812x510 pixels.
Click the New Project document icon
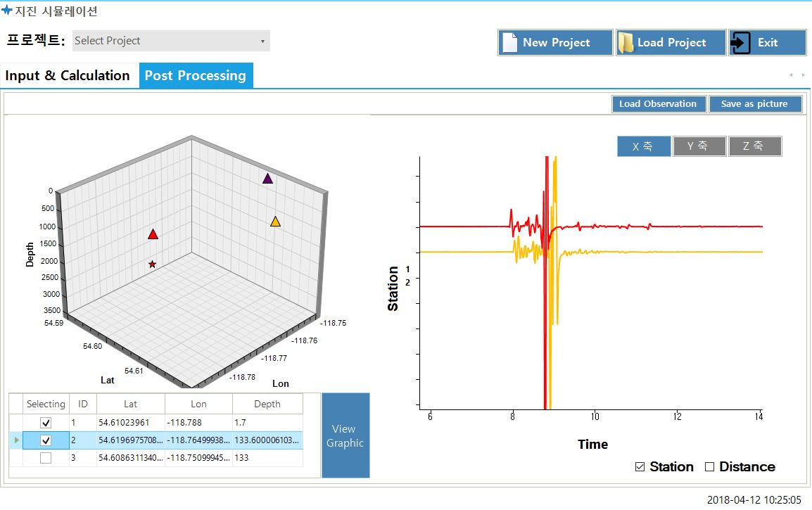click(x=510, y=43)
